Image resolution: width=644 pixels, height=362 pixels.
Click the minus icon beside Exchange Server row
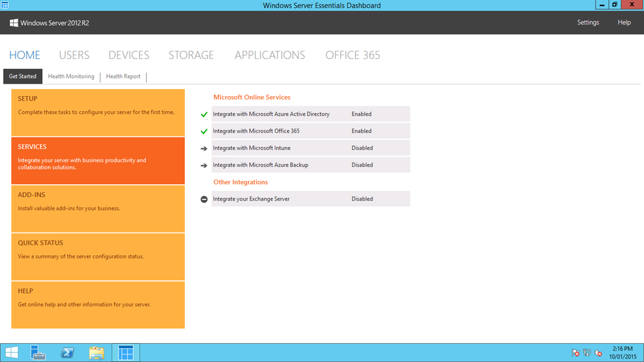(x=204, y=199)
